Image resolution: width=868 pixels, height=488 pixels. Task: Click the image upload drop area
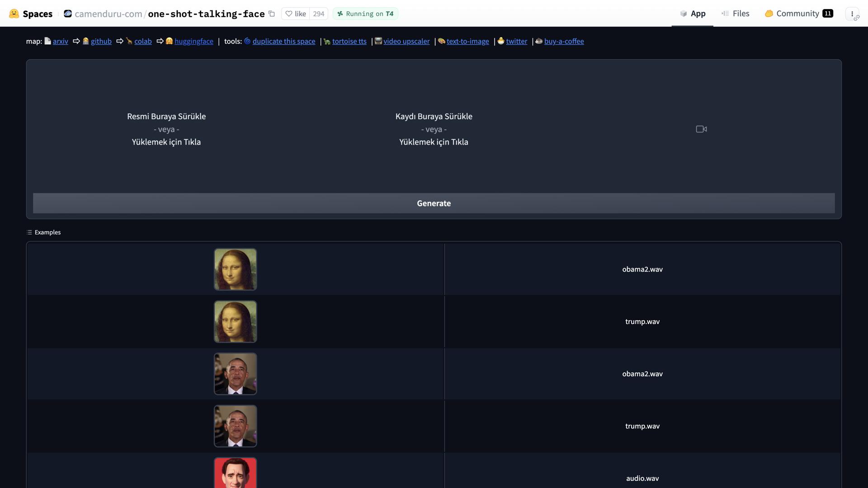[166, 129]
